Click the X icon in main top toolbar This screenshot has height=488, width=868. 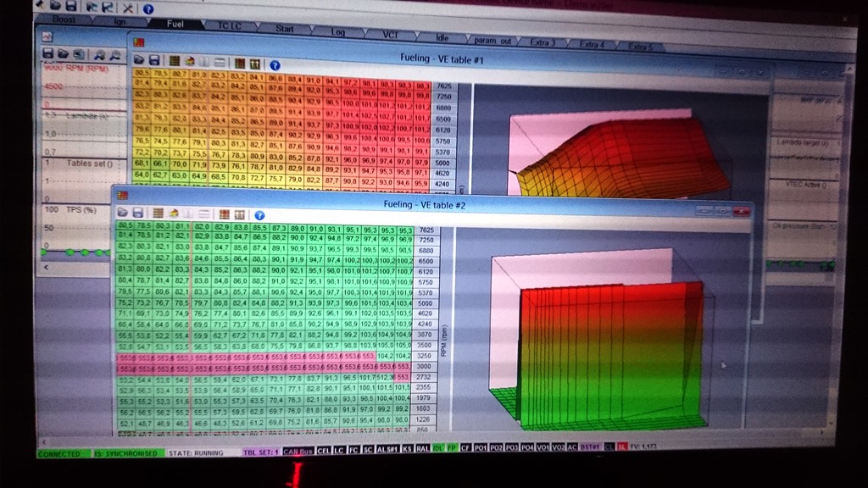[x=130, y=8]
